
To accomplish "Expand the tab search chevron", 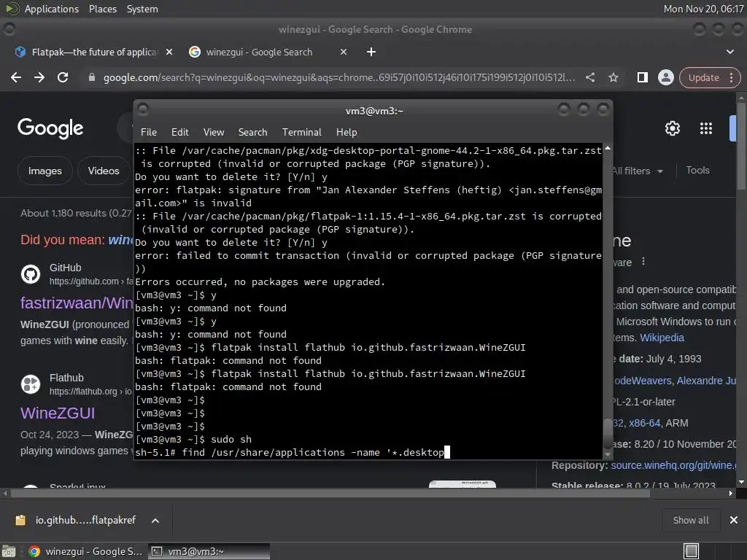I will (729, 52).
